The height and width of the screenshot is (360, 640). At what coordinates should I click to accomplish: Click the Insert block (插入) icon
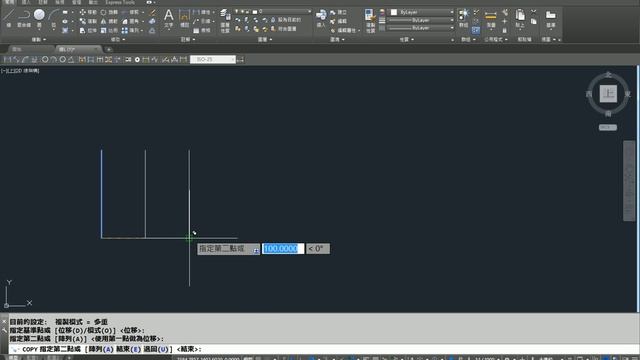321,18
